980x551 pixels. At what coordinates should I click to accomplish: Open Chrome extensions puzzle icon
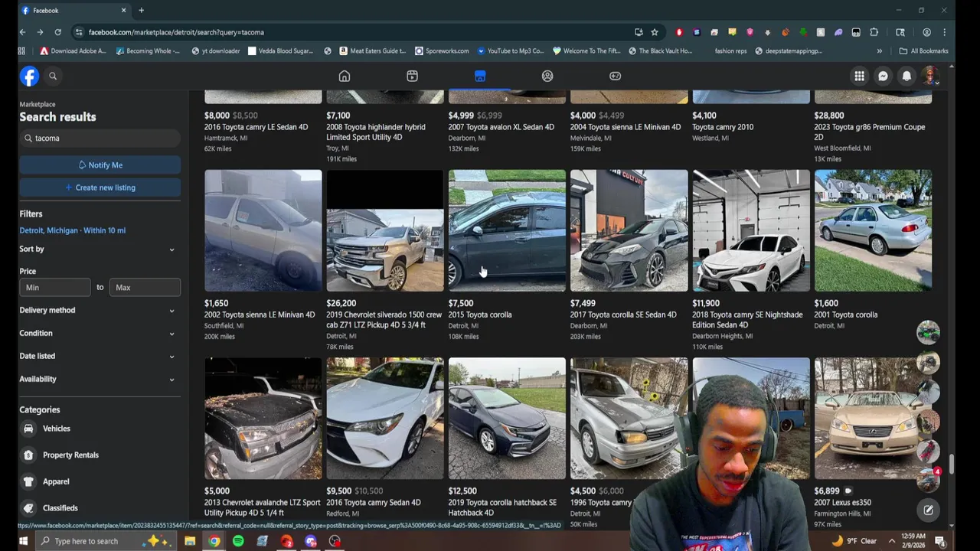coord(874,32)
